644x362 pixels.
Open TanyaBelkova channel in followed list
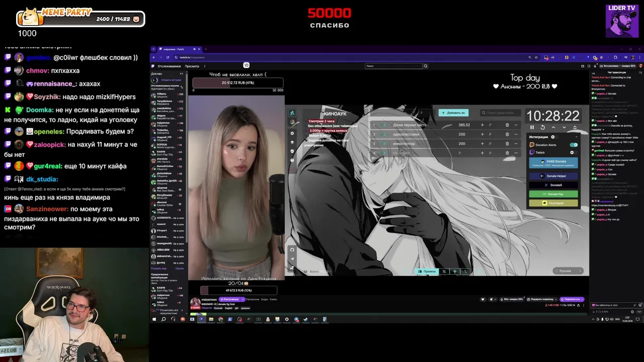[x=168, y=103]
